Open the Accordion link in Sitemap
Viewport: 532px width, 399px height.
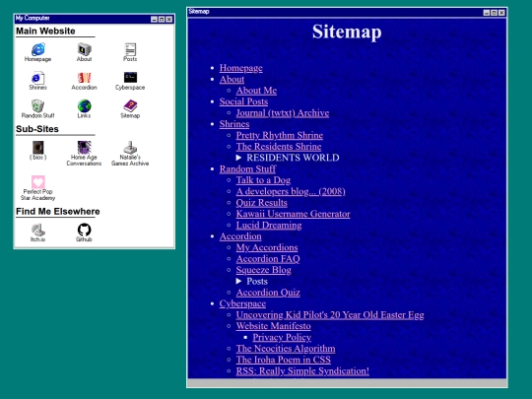tap(240, 236)
